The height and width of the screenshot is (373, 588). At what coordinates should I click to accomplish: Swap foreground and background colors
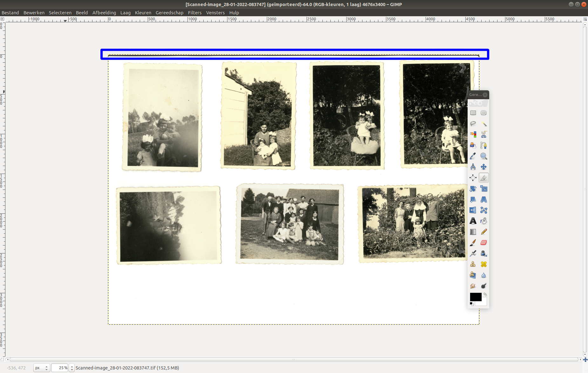(485, 295)
